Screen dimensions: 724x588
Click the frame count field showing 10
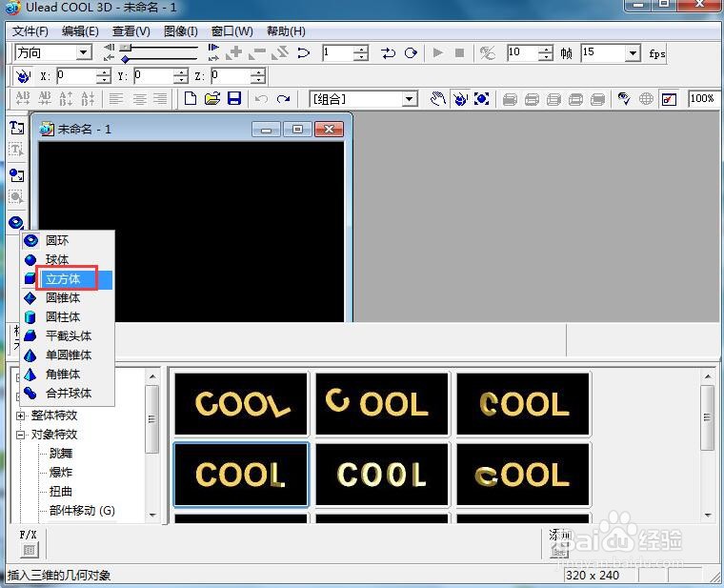(x=524, y=53)
